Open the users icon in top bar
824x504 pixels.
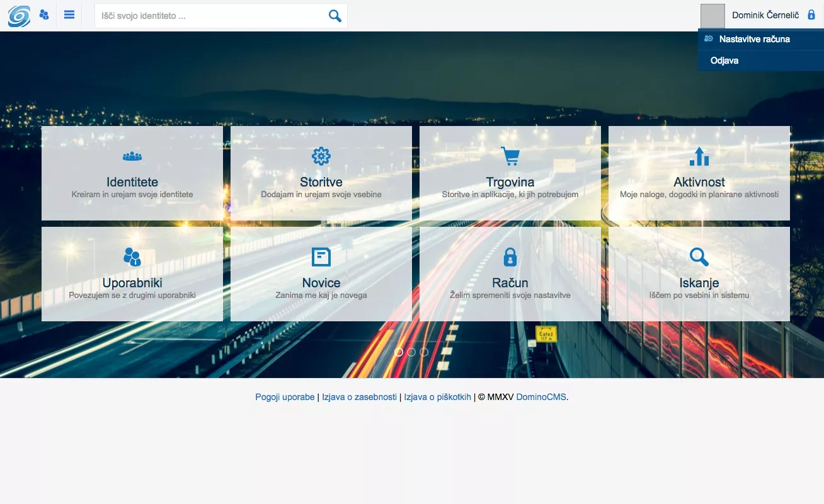coord(44,15)
